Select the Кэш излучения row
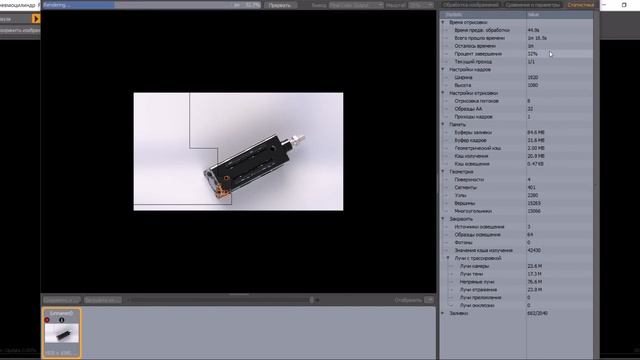 click(517, 156)
